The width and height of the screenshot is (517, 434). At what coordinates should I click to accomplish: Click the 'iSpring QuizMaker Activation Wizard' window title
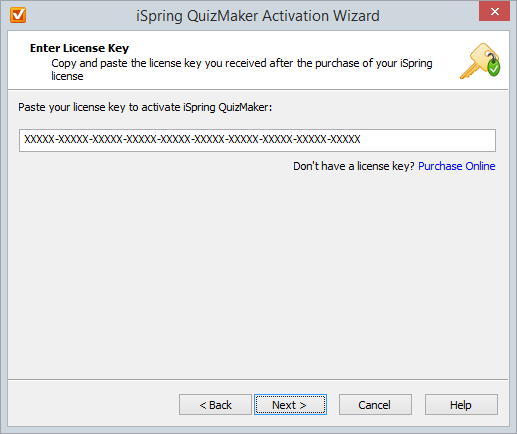pos(258,16)
